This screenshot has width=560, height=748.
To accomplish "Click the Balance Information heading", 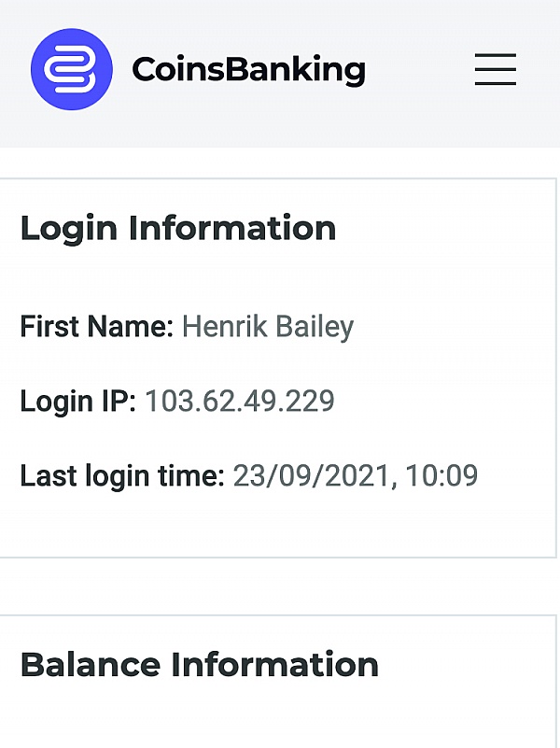I will (x=200, y=665).
